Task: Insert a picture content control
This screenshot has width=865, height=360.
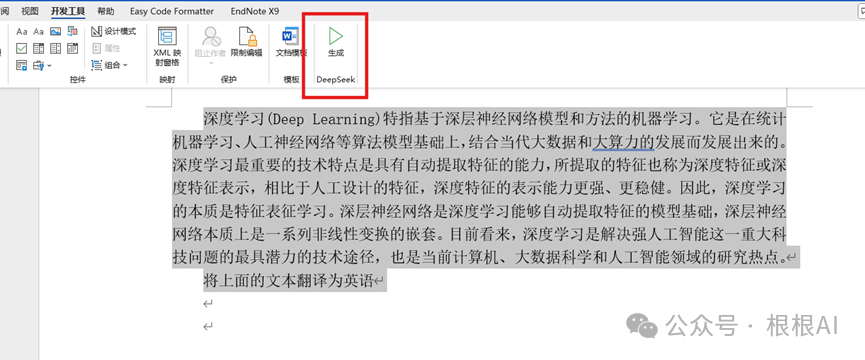Action: click(x=55, y=31)
